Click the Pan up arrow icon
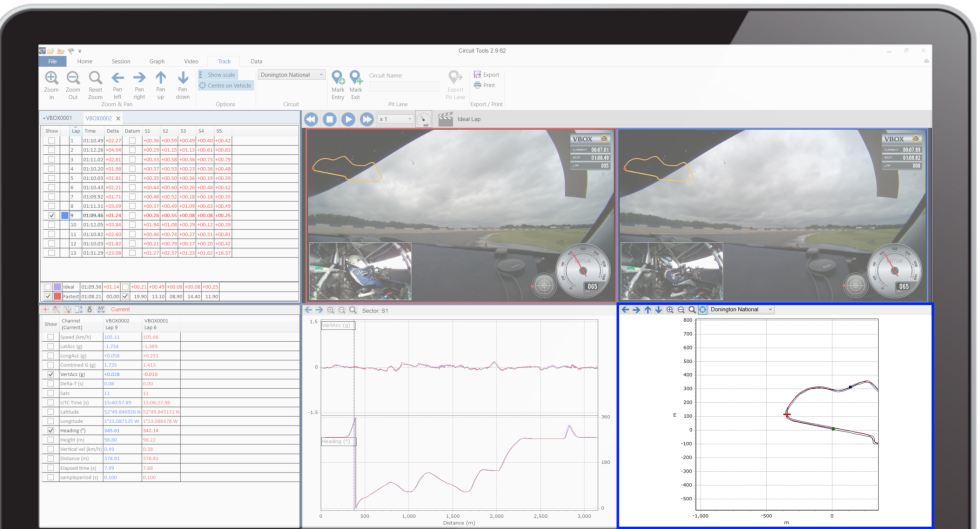The height and width of the screenshot is (529, 980). [161, 78]
